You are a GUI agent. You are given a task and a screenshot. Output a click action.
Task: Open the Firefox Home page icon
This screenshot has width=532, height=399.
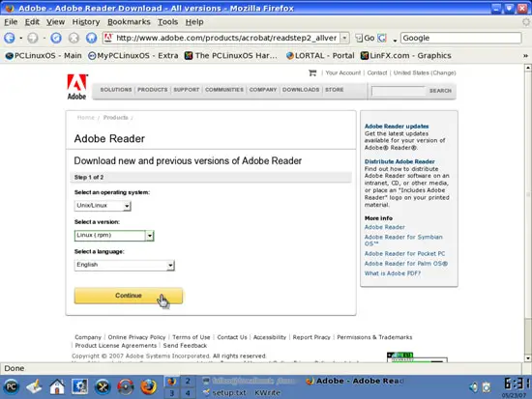pos(91,38)
